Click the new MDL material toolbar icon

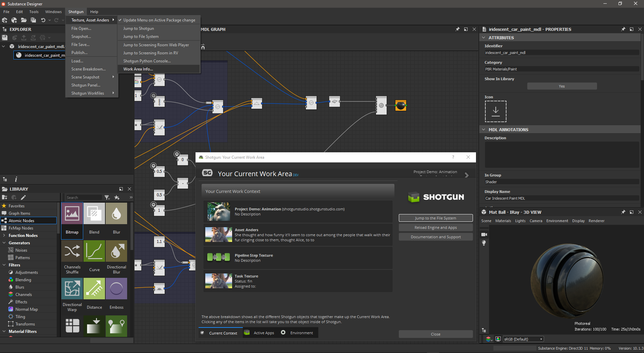point(14,20)
